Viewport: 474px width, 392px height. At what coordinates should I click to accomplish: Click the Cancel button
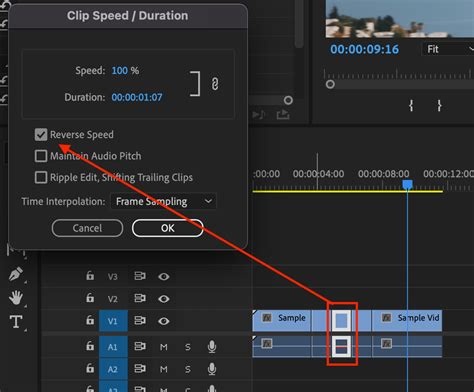point(87,228)
